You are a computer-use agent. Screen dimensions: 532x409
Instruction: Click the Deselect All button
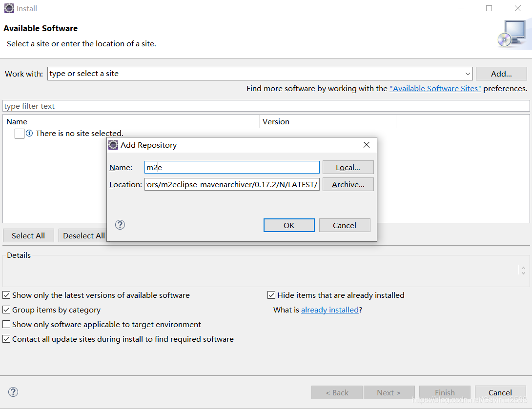(x=83, y=235)
